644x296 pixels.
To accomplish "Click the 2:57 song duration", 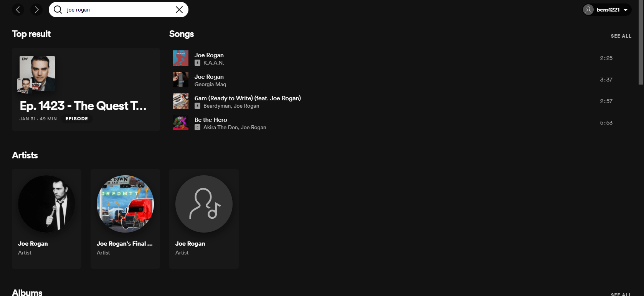I will (606, 101).
